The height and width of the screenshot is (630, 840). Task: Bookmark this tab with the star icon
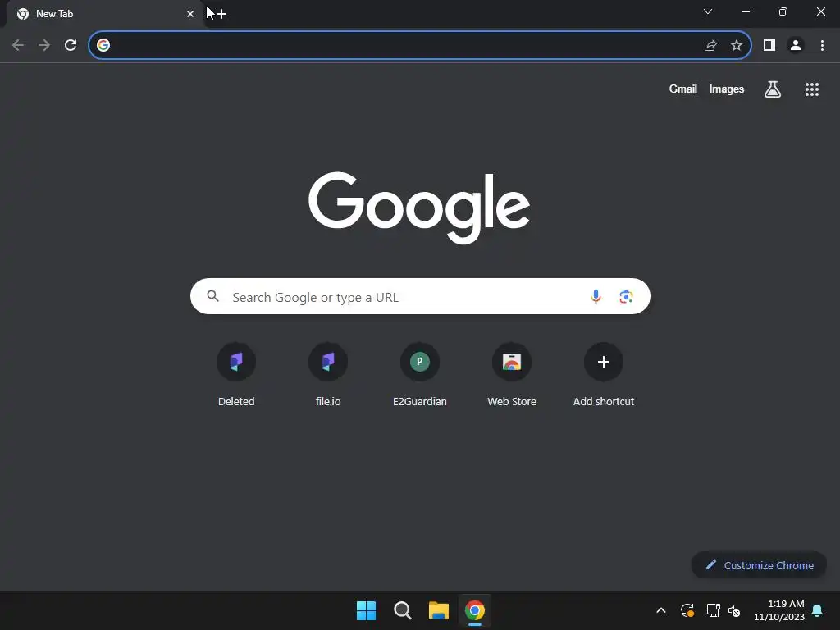737,45
